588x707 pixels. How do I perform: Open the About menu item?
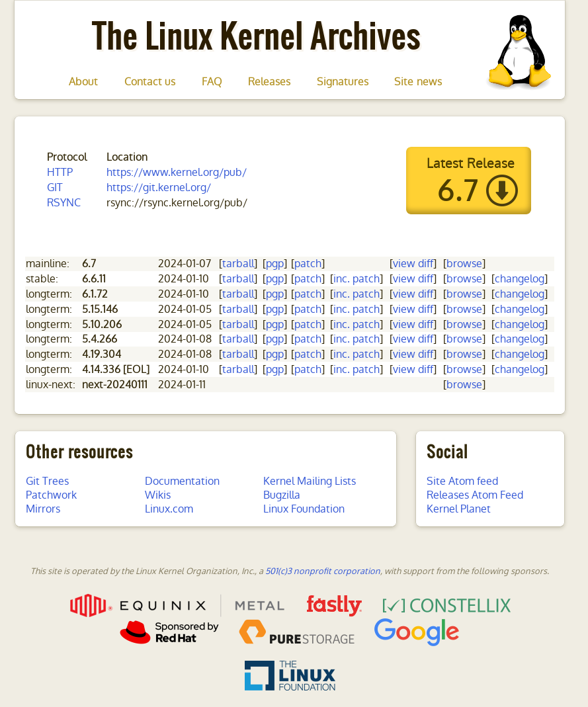tap(83, 81)
